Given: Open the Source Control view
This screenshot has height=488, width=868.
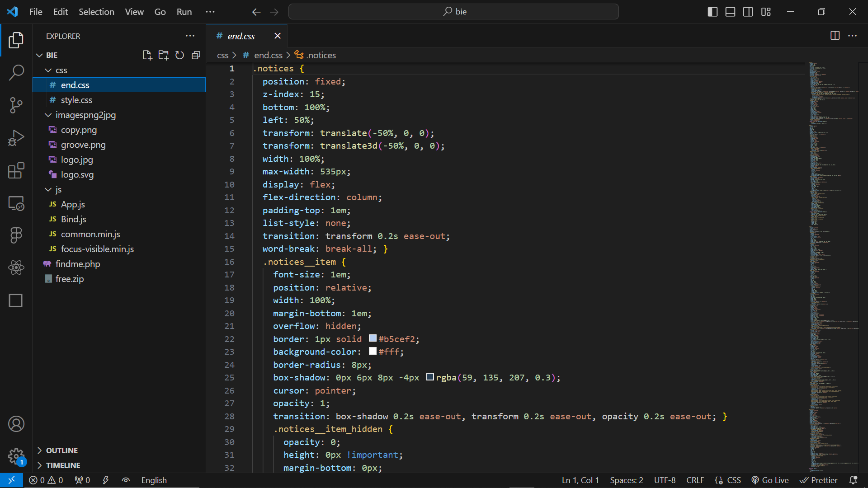Looking at the screenshot, I should tap(16, 105).
